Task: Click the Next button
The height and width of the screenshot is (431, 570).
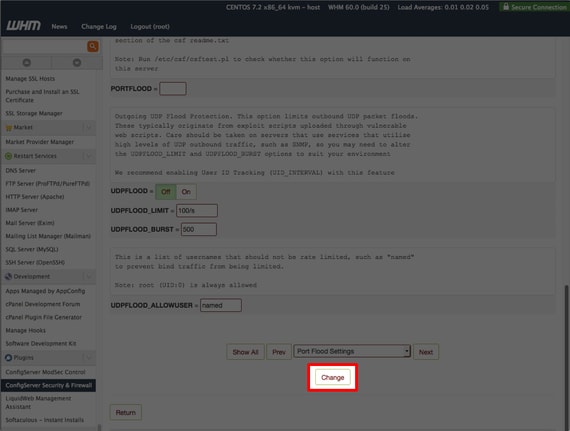Action: 426,352
